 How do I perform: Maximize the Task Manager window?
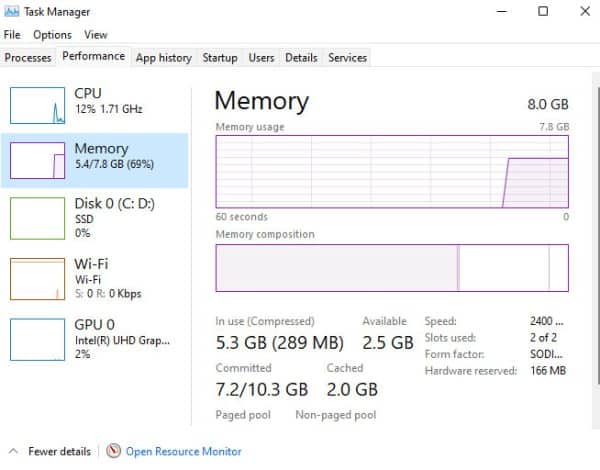tap(543, 12)
